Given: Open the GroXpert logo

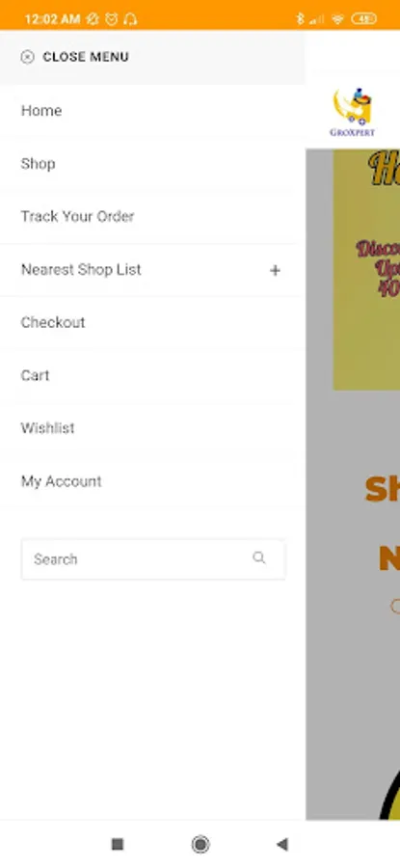Looking at the screenshot, I should tap(353, 113).
